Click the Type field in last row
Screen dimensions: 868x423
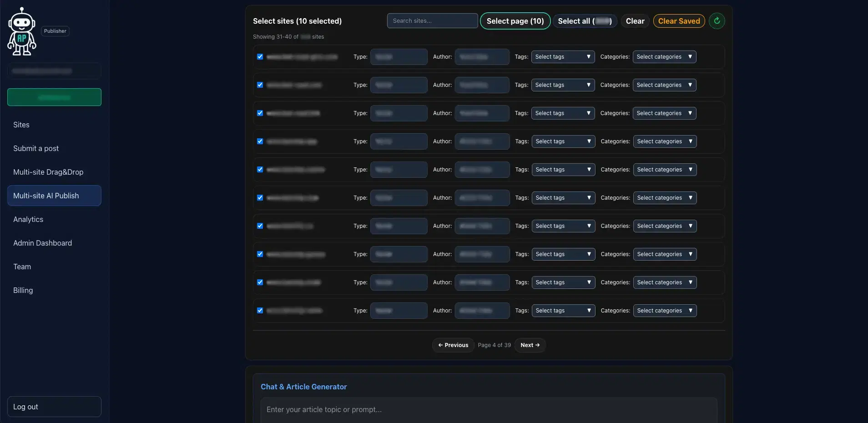(x=399, y=311)
